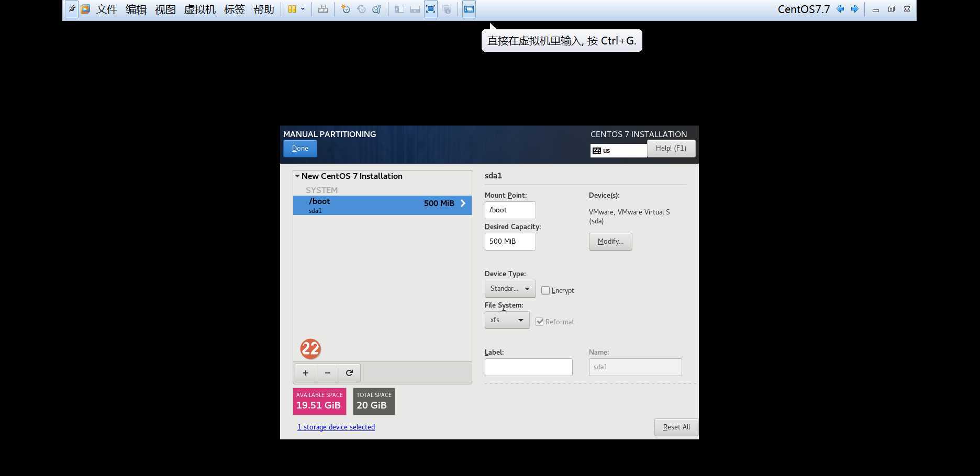Minimize the VMware window
Image resolution: width=980 pixels, height=476 pixels.
(x=875, y=9)
